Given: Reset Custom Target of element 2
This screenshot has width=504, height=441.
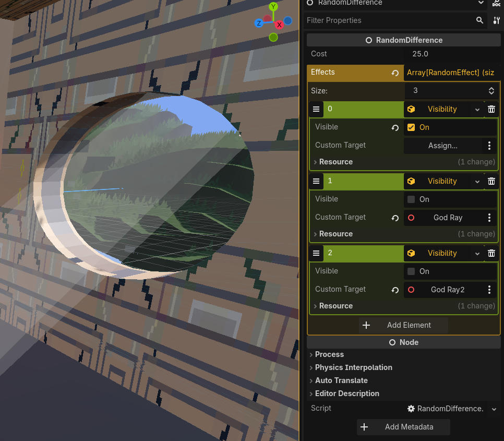Looking at the screenshot, I should click(x=395, y=290).
